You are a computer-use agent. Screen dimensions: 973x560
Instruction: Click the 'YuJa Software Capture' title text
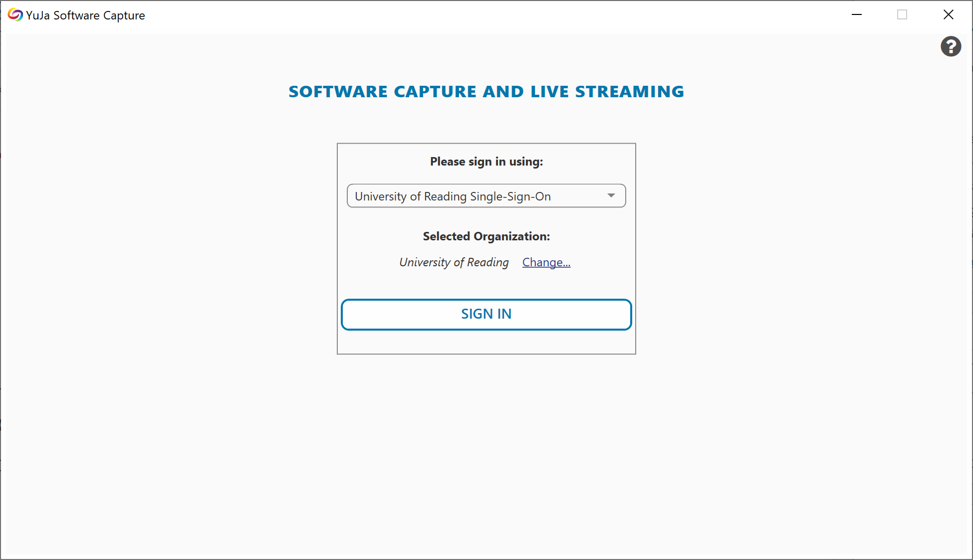click(x=85, y=15)
